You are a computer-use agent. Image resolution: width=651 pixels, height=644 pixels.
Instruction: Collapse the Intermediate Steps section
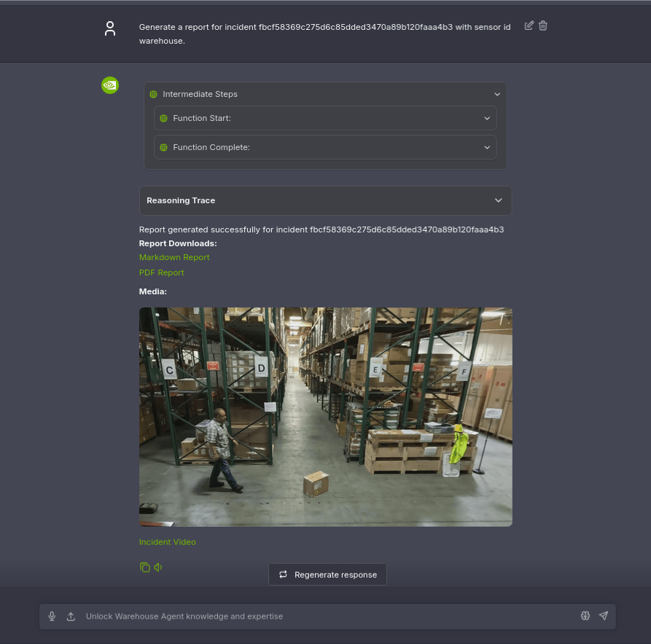(x=497, y=94)
